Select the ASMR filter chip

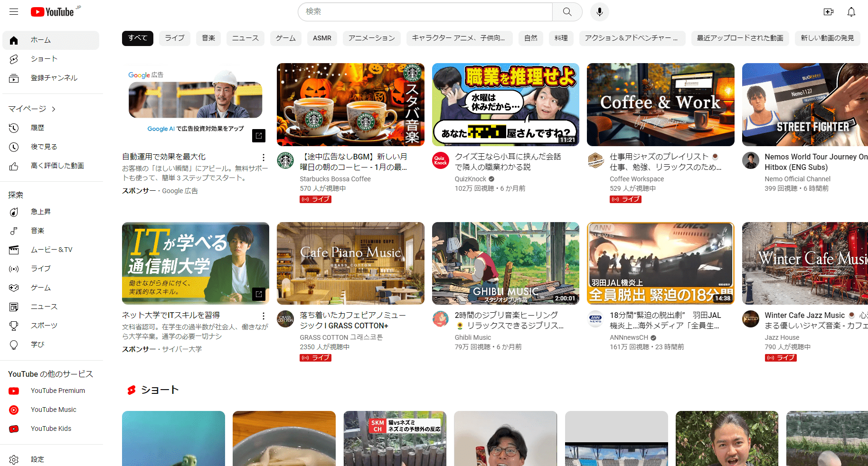(322, 38)
